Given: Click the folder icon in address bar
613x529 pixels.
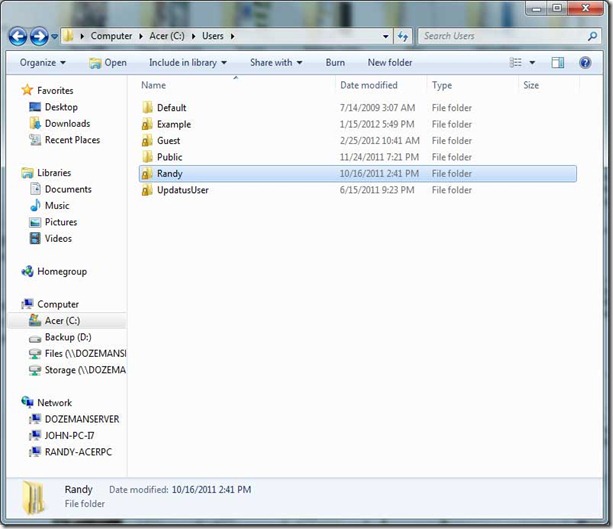Looking at the screenshot, I should (68, 36).
